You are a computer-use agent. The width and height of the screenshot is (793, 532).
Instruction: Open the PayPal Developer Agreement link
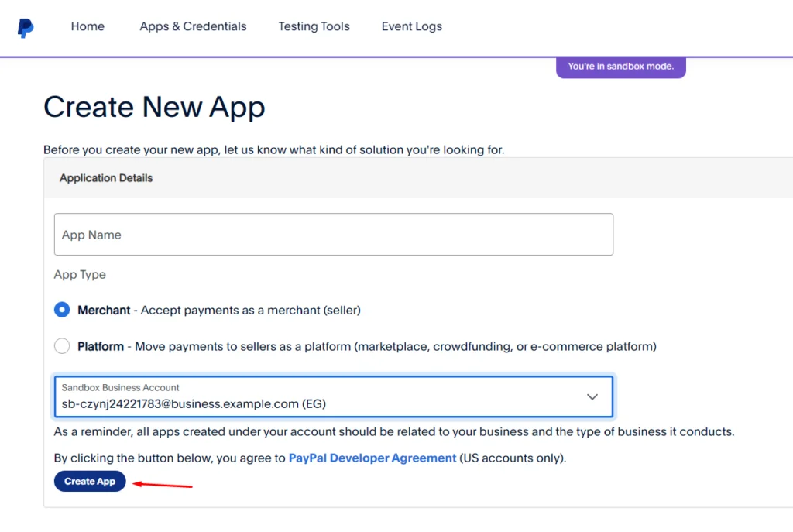click(x=372, y=458)
